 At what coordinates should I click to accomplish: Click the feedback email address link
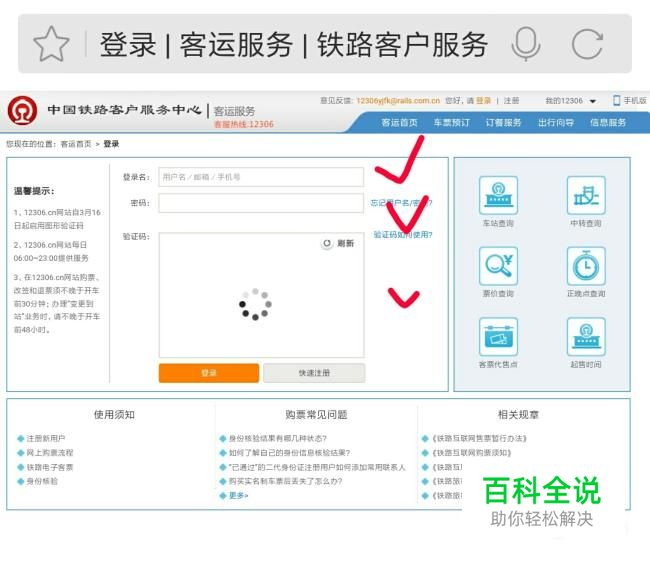398,101
